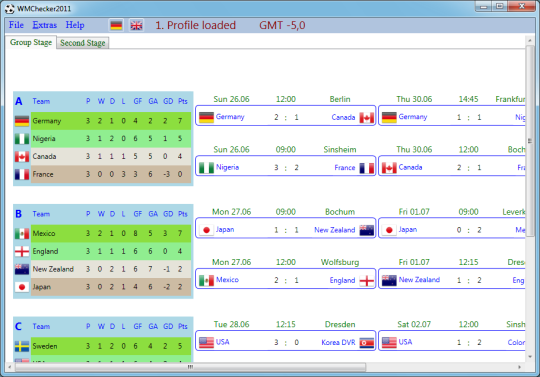Click USA score 3 against Korea DVR
Image resolution: width=540 pixels, height=377 pixels.
click(276, 342)
